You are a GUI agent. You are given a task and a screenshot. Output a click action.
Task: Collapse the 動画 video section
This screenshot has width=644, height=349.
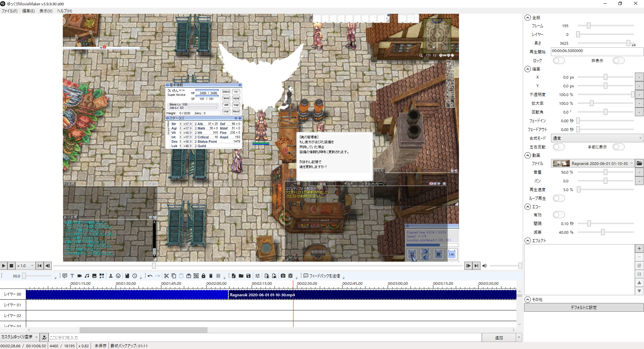pyautogui.click(x=528, y=155)
